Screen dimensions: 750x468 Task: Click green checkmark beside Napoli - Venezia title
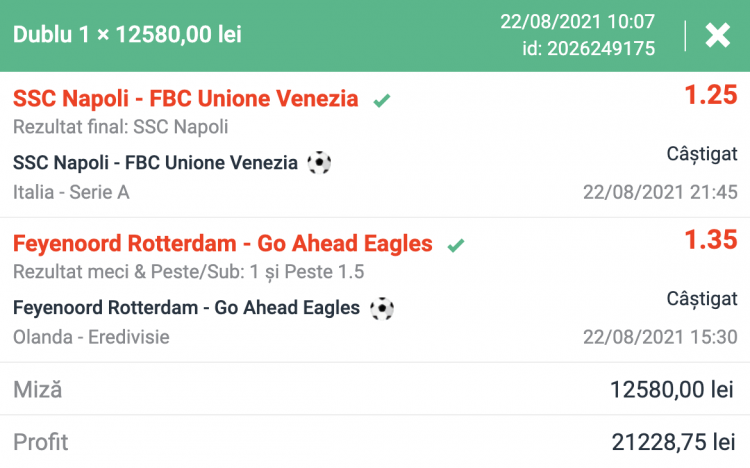pos(381,100)
